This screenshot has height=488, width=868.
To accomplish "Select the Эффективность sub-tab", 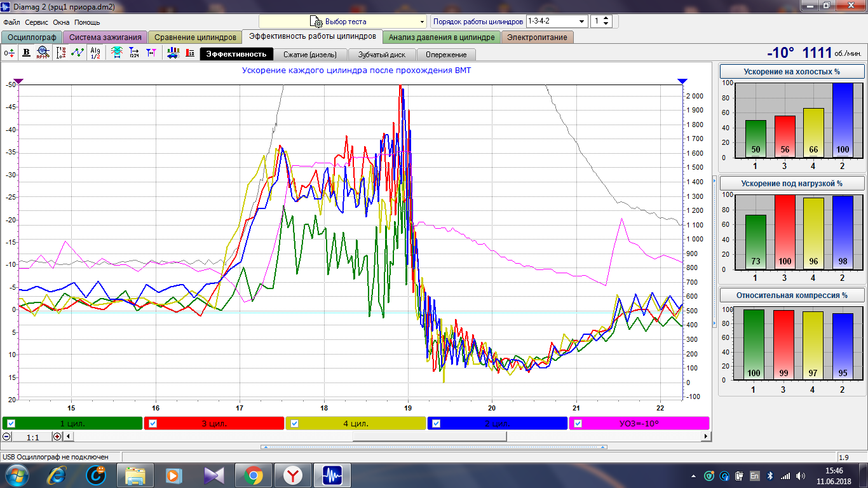I will point(236,54).
